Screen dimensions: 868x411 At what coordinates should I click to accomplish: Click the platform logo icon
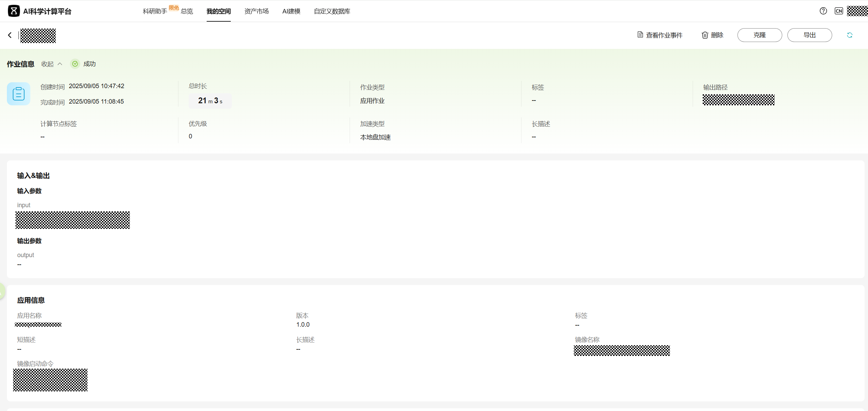point(14,11)
